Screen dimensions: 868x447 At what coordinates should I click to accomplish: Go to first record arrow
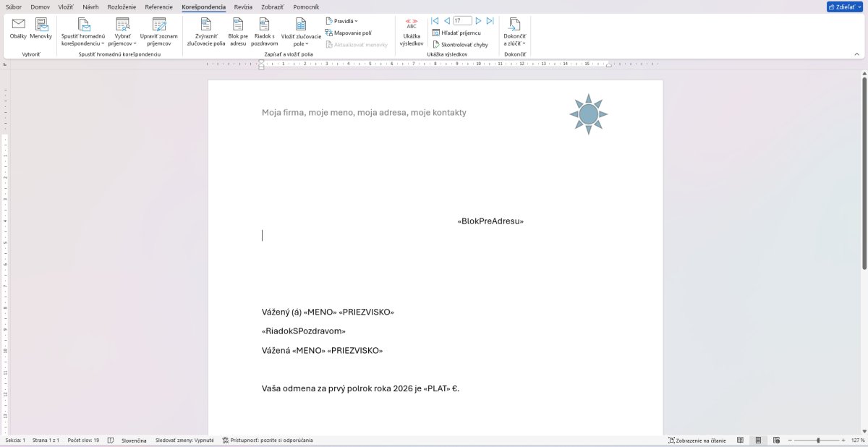(435, 21)
